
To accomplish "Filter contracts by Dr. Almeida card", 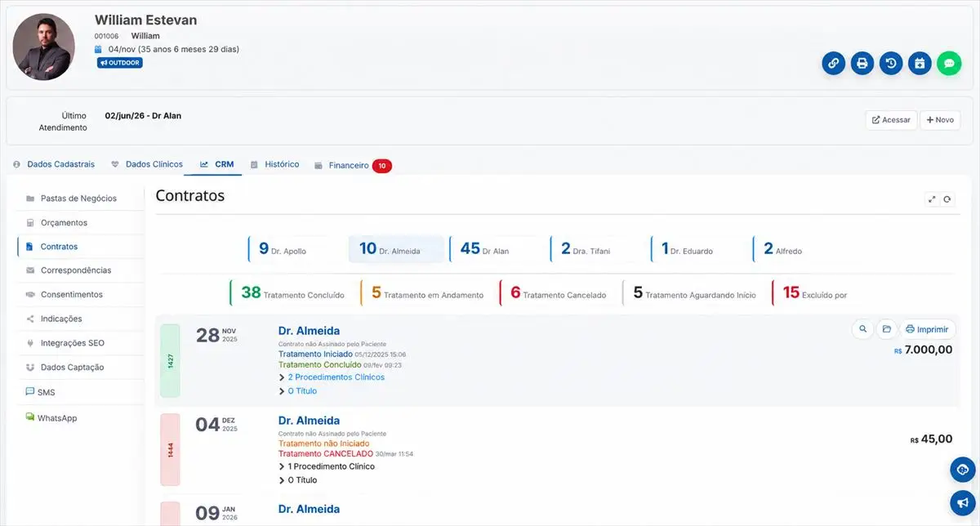I will click(396, 249).
